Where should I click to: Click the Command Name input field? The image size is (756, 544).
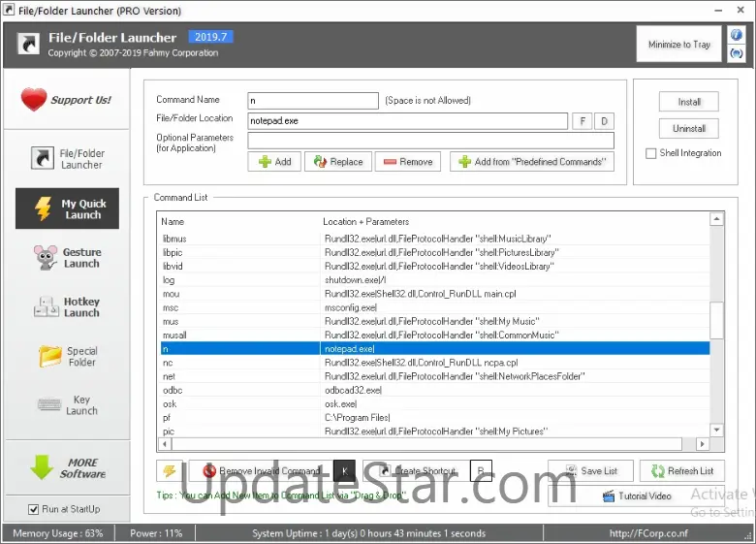[x=313, y=100]
